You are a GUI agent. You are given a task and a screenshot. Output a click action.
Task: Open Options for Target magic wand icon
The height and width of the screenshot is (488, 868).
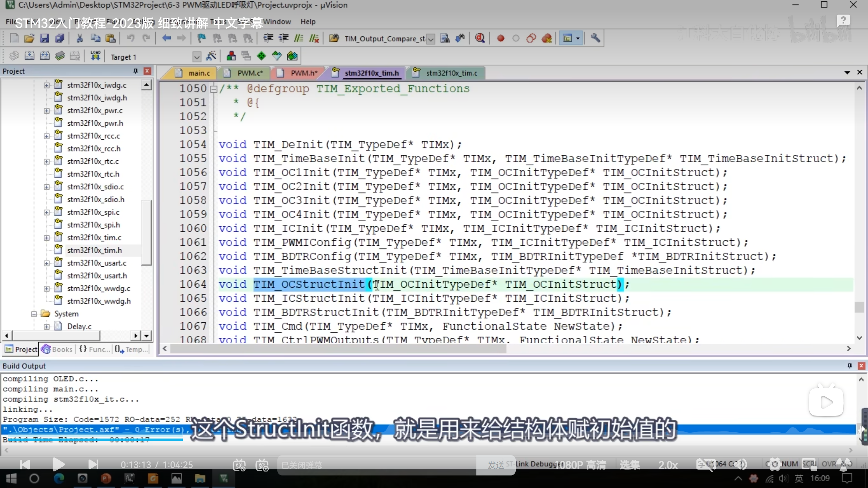[211, 56]
